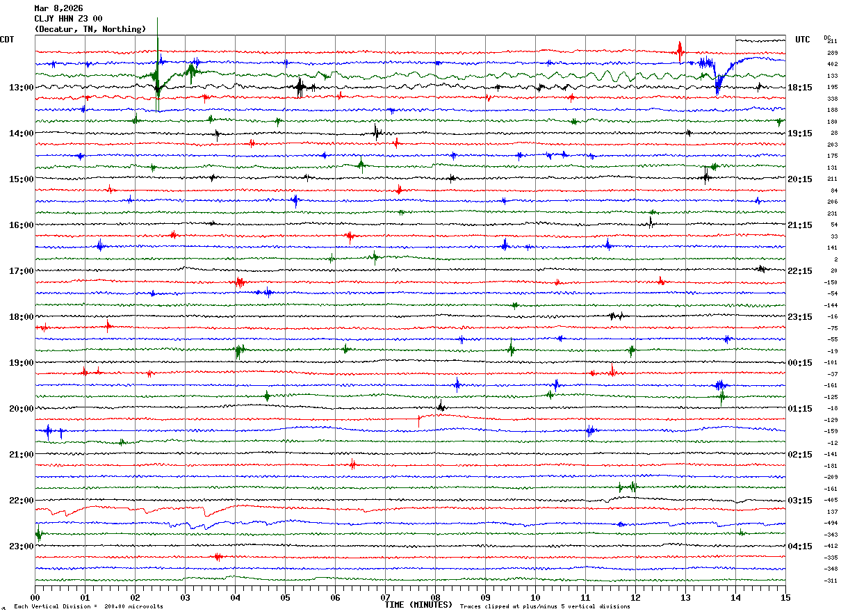Click the 13:00 CDT time label
The height and width of the screenshot is (616, 841).
21,88
